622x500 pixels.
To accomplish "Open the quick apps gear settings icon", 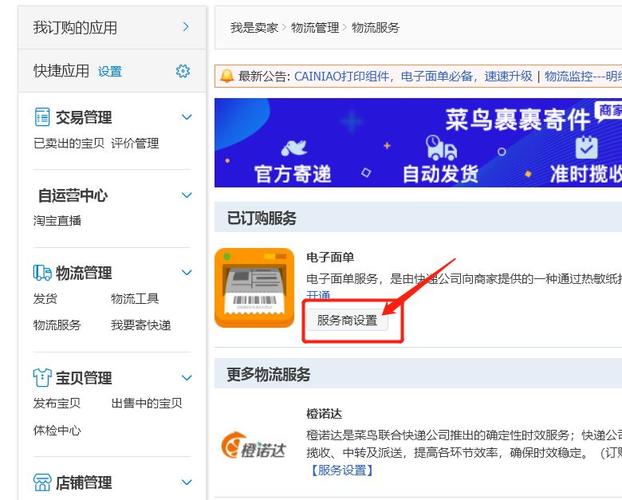I will (183, 71).
